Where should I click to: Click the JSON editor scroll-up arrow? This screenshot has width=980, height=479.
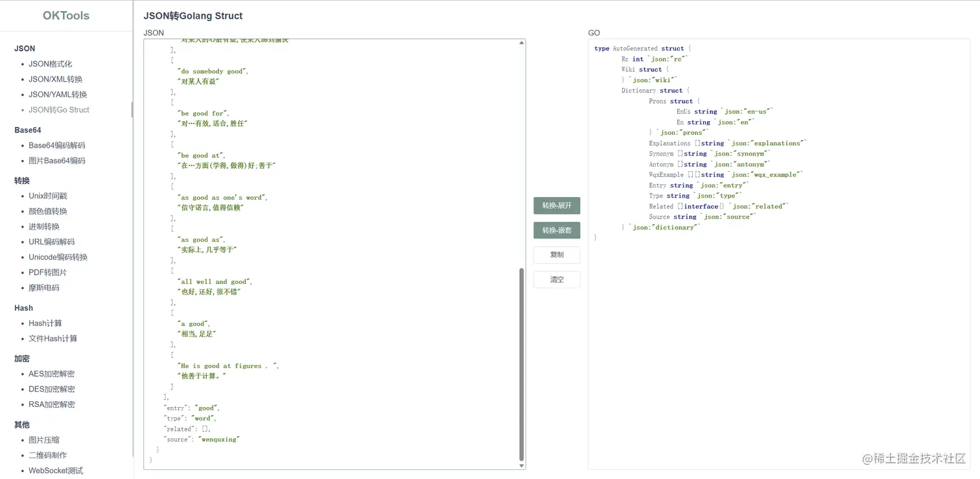[x=521, y=43]
